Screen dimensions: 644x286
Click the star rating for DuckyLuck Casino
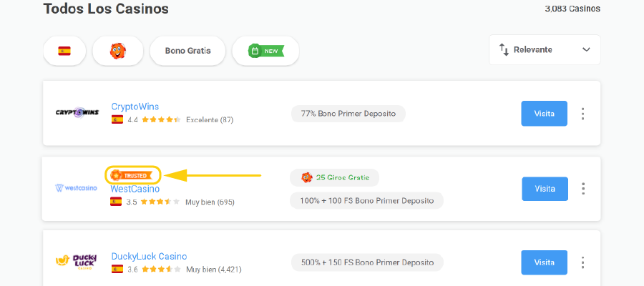click(161, 270)
